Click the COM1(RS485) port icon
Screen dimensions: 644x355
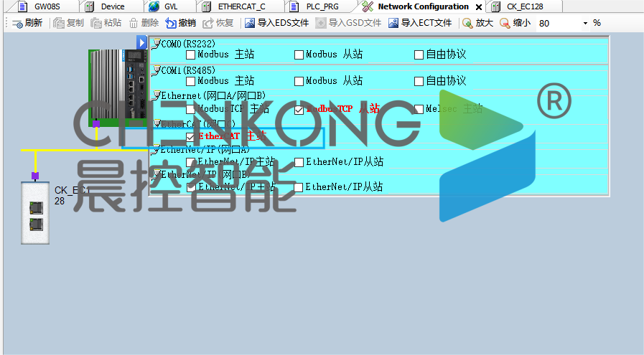point(156,70)
